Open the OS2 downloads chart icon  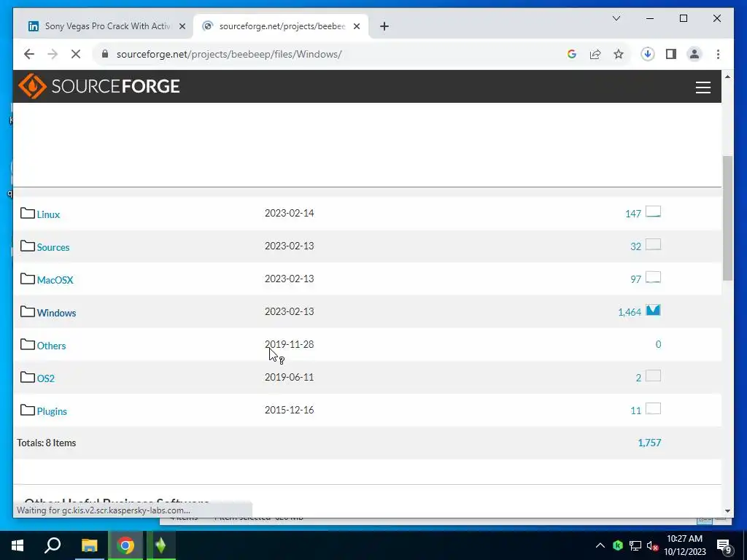point(653,376)
